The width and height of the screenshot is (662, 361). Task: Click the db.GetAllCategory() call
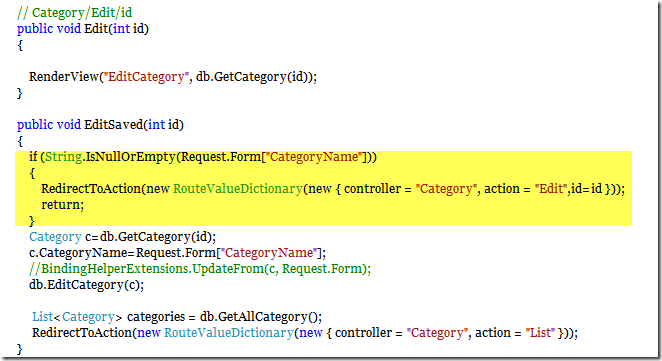click(261, 317)
